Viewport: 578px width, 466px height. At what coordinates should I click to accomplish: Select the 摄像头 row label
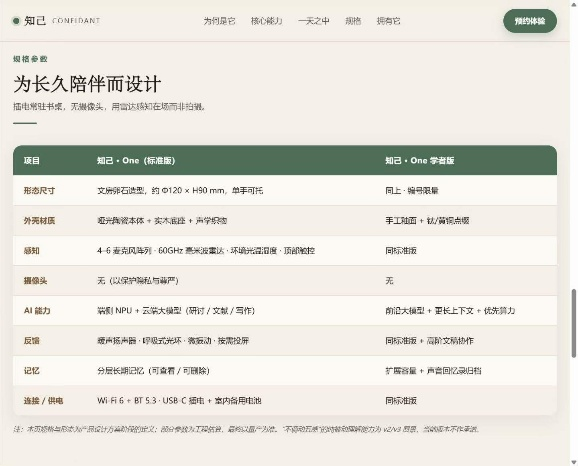click(x=35, y=281)
